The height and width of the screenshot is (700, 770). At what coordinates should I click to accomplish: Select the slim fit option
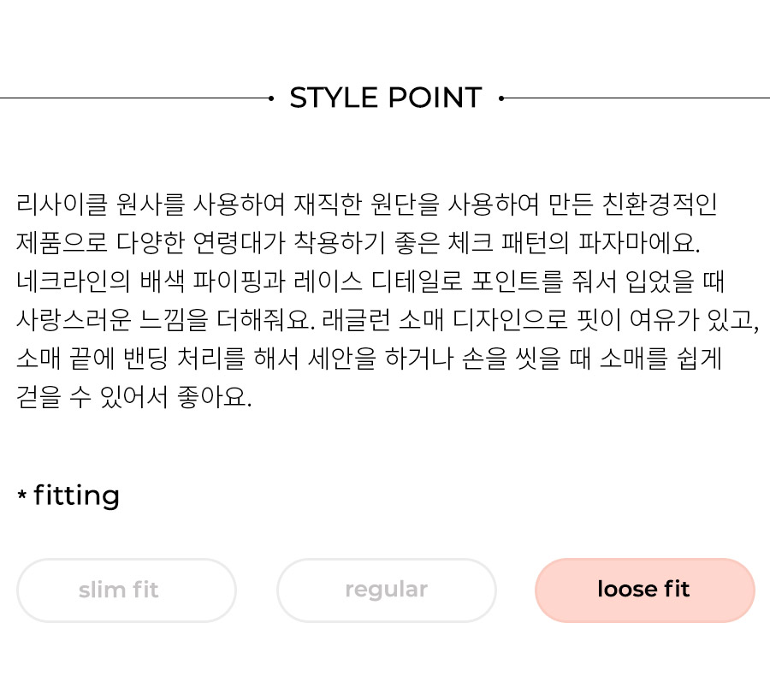click(x=127, y=590)
